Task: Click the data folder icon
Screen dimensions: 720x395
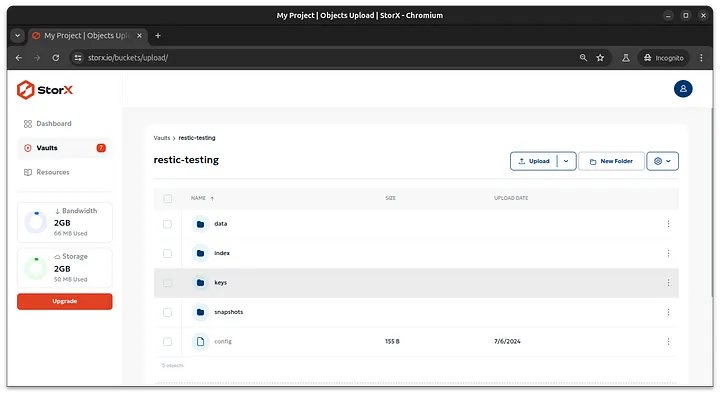Action: (200, 224)
